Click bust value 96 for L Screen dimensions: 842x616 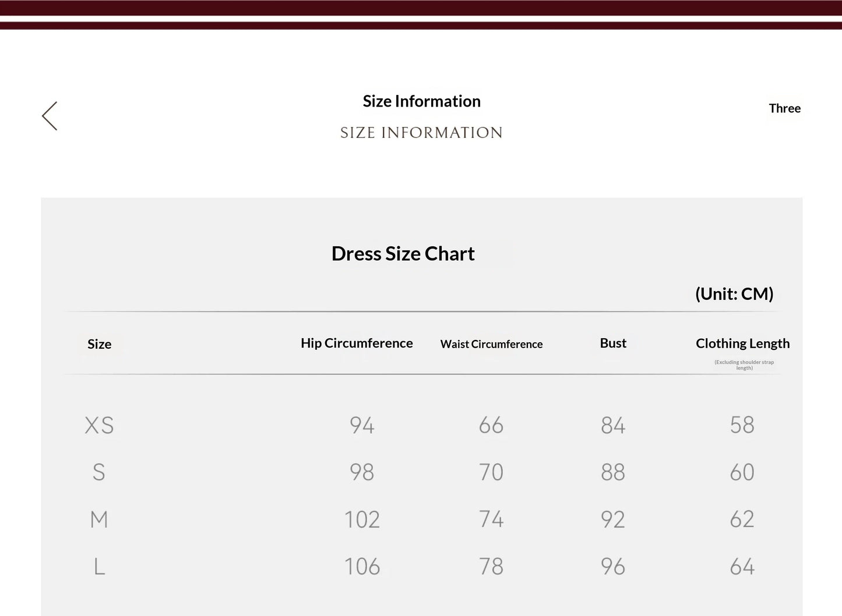click(x=613, y=567)
